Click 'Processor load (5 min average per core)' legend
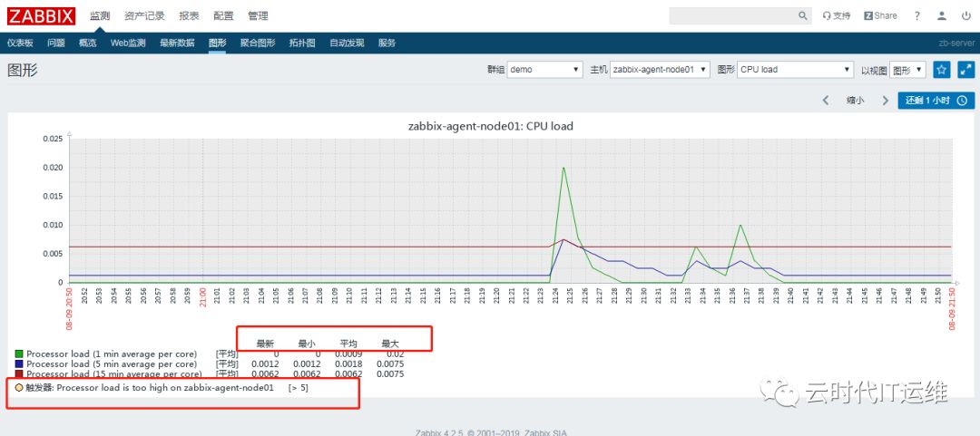The height and width of the screenshot is (436, 980). click(x=112, y=364)
